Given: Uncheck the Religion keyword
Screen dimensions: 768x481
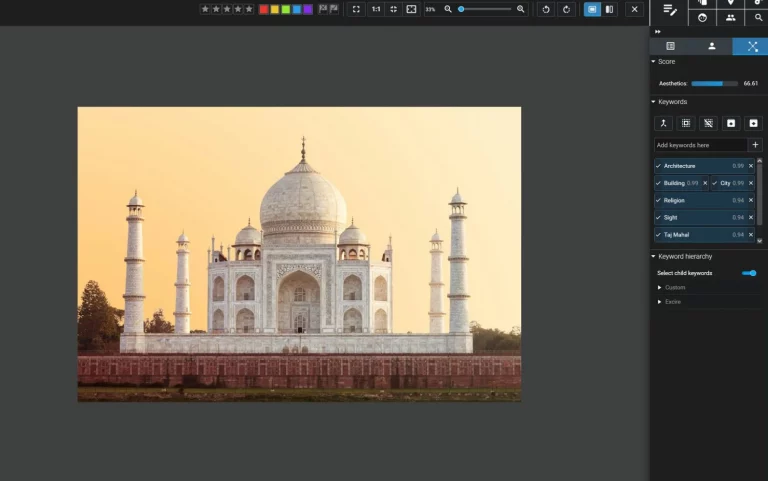Looking at the screenshot, I should [658, 200].
